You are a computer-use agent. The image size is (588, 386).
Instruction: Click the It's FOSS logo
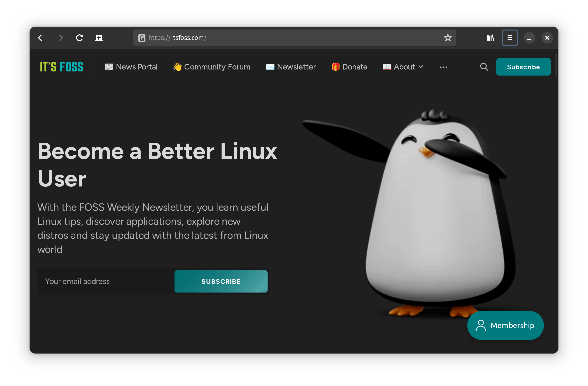[x=61, y=67]
